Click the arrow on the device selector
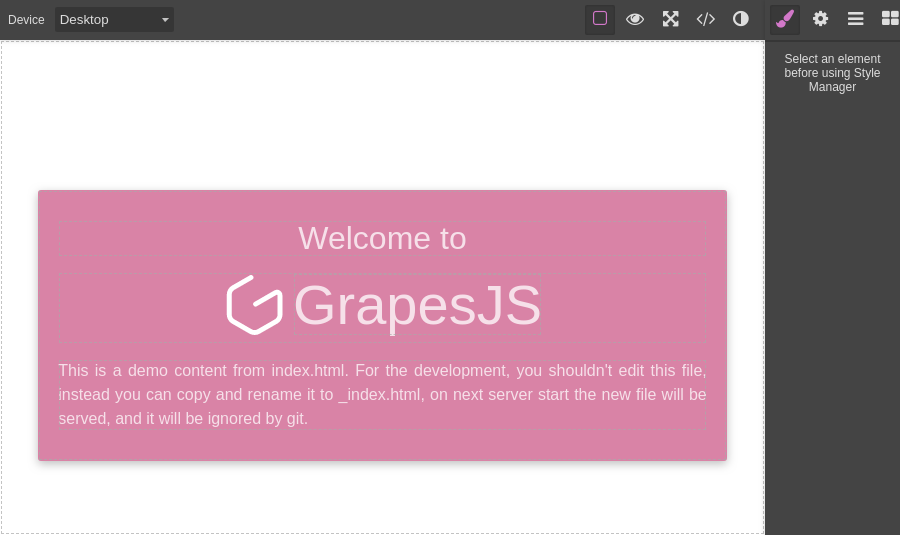This screenshot has width=900, height=535. pyautogui.click(x=165, y=20)
